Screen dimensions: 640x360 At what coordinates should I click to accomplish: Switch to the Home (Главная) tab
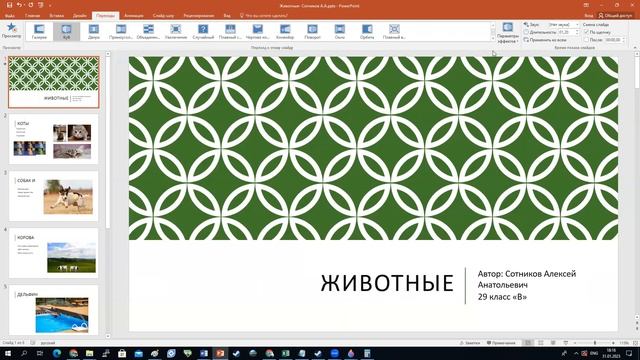tap(33, 16)
